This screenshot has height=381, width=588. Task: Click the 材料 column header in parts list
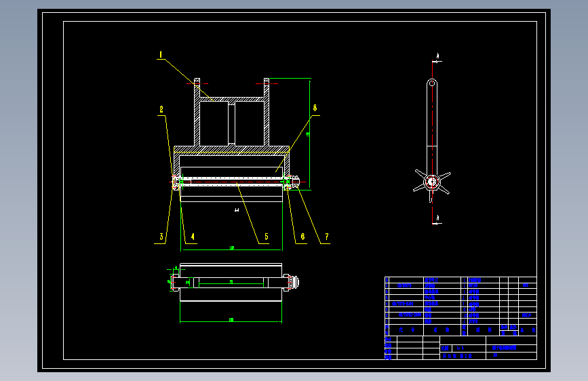[x=484, y=330]
